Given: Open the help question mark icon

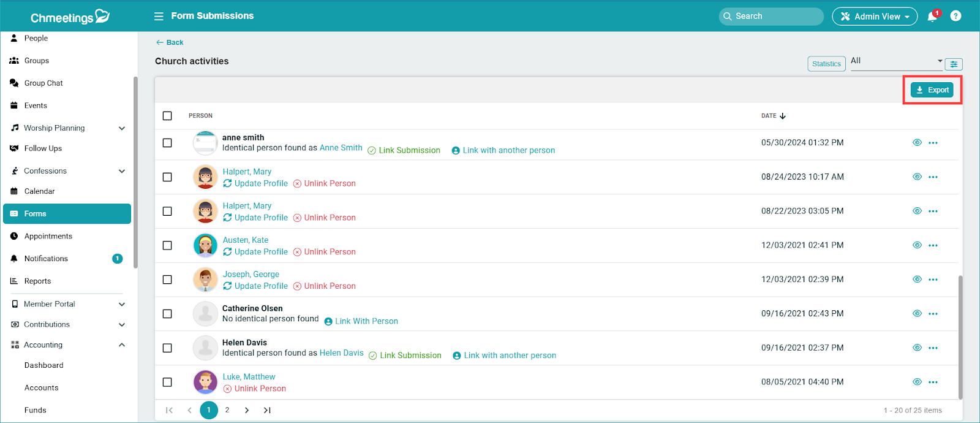Looking at the screenshot, I should 956,17.
